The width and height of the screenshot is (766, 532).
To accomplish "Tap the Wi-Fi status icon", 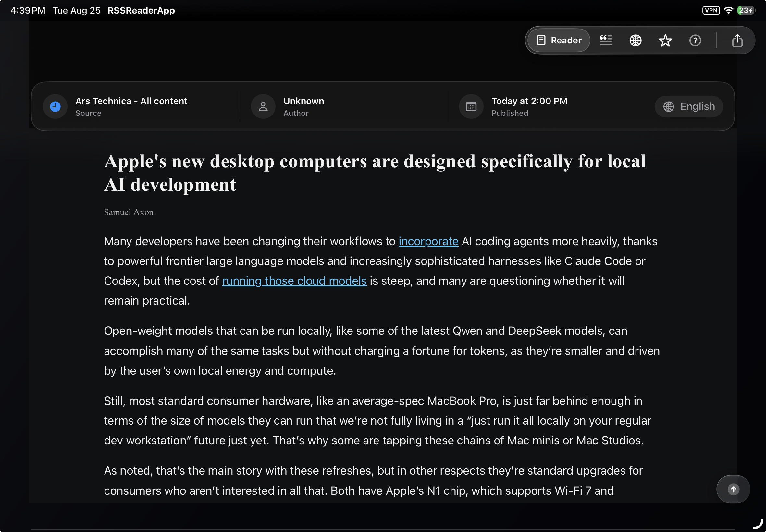I will coord(729,10).
